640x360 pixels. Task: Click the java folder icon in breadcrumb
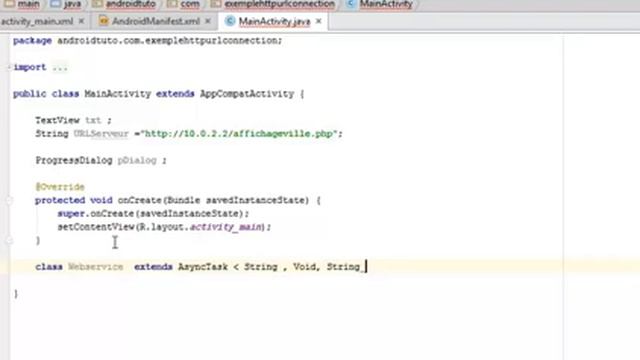pyautogui.click(x=55, y=4)
